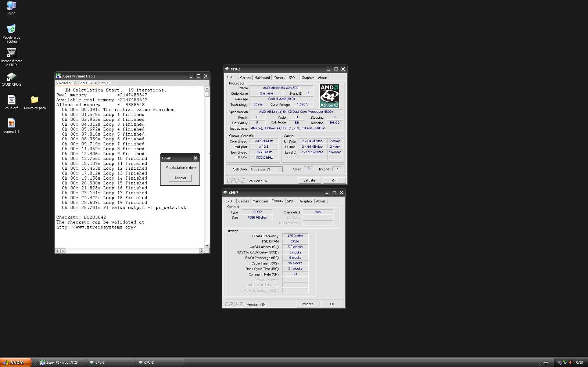Image resolution: width=588 pixels, height=367 pixels.
Task: Switch to Caches tab in top CPU-Z
Action: (245, 78)
